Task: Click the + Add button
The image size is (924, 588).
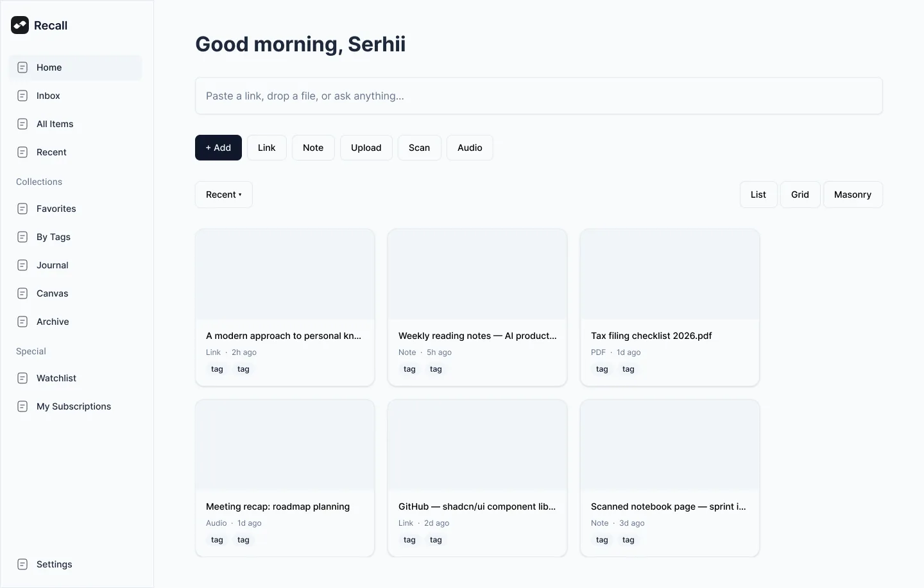Action: [218, 148]
